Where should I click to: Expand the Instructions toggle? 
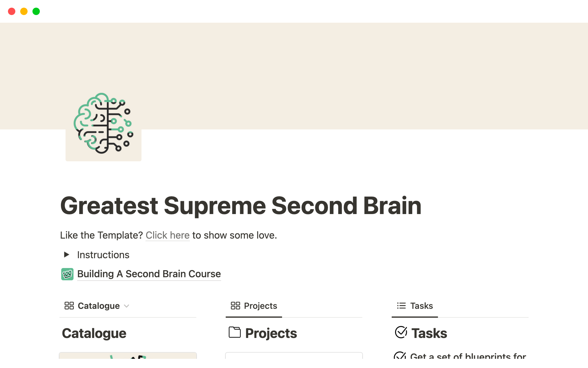pyautogui.click(x=66, y=255)
